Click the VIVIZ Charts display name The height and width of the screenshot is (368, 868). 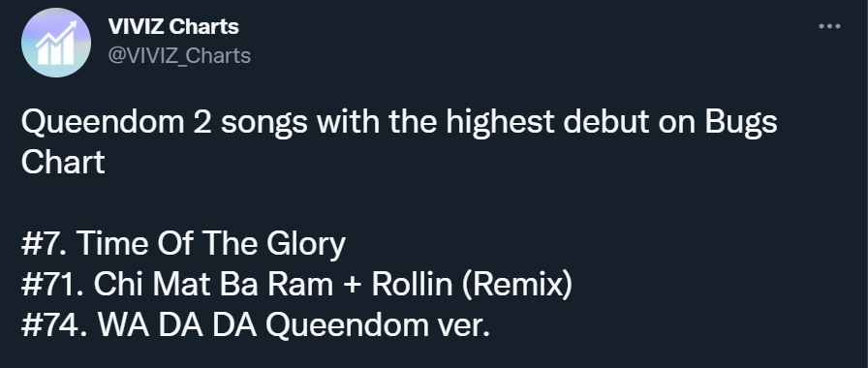coord(173,26)
